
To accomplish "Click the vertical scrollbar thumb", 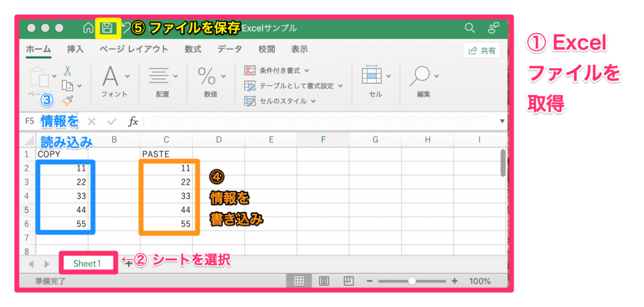I will click(x=502, y=163).
